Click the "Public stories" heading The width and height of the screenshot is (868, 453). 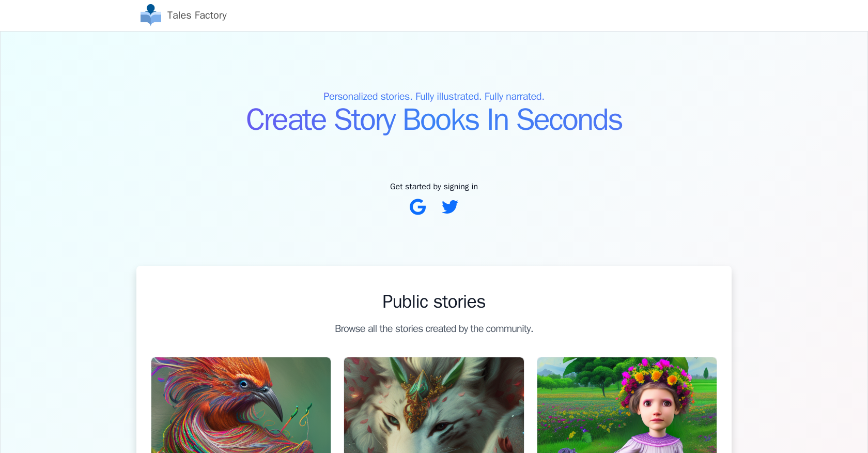434,301
